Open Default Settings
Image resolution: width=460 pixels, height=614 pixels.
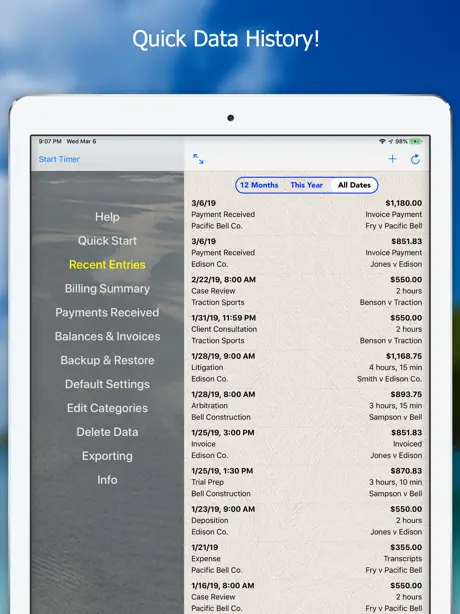coord(107,384)
